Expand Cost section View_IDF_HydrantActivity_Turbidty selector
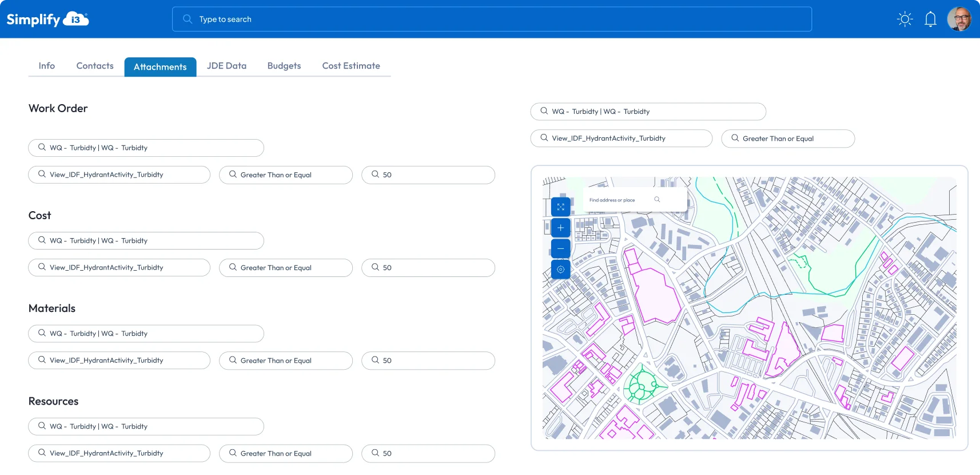 pyautogui.click(x=119, y=268)
